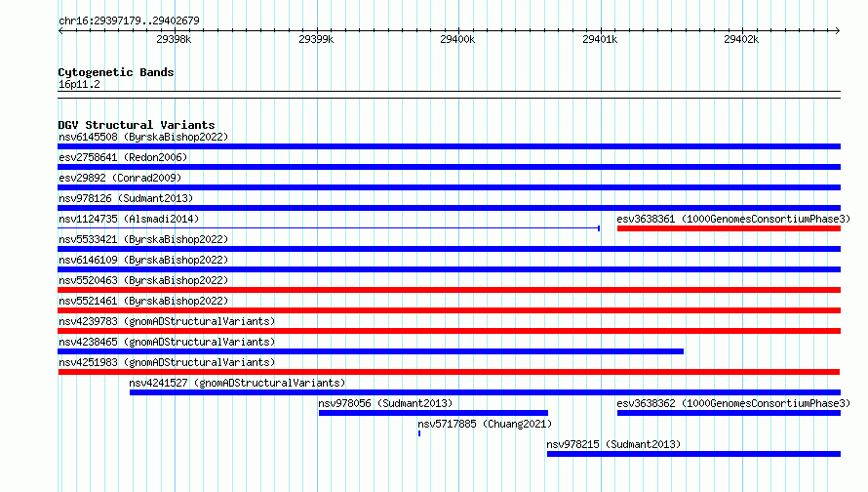Open the nsv978215 (Sudmant2013) label
This screenshot has height=492, width=868.
point(613,444)
